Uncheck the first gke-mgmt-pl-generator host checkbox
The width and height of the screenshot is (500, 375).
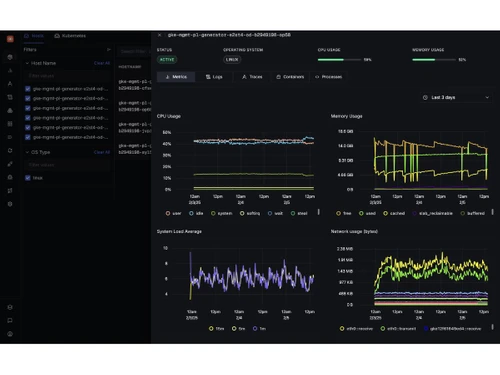pyautogui.click(x=28, y=89)
